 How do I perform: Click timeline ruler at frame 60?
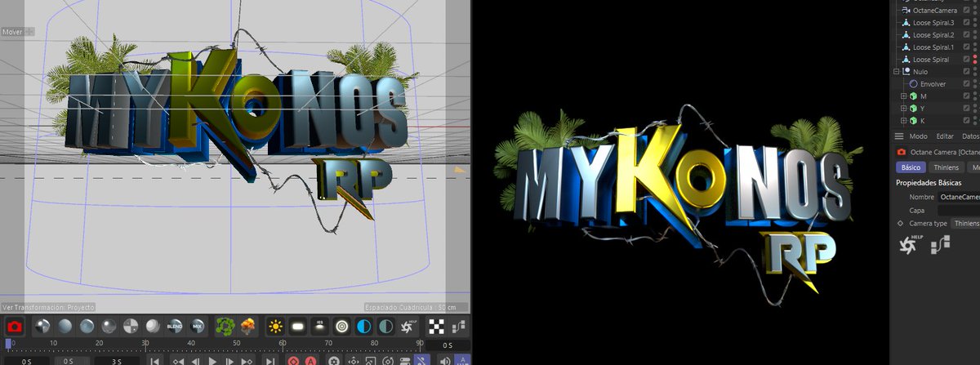click(283, 345)
